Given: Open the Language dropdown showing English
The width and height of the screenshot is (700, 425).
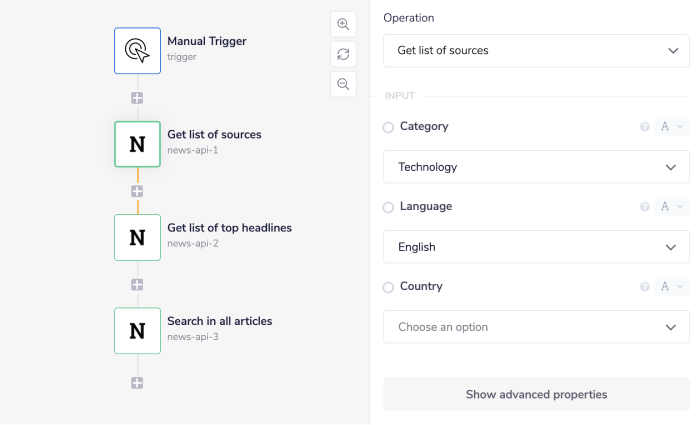Looking at the screenshot, I should 536,247.
